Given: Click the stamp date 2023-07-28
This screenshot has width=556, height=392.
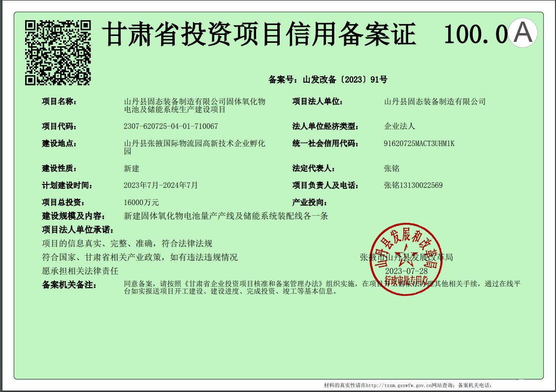Looking at the screenshot, I should point(406,271).
